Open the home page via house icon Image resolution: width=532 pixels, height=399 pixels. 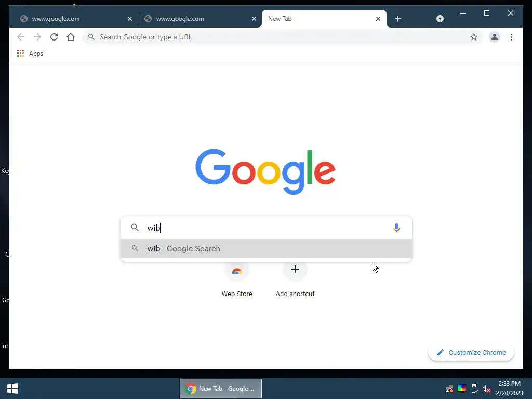pyautogui.click(x=71, y=37)
